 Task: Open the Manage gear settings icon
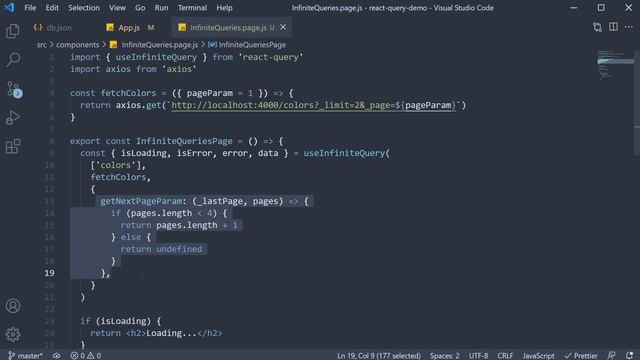pos(13,334)
